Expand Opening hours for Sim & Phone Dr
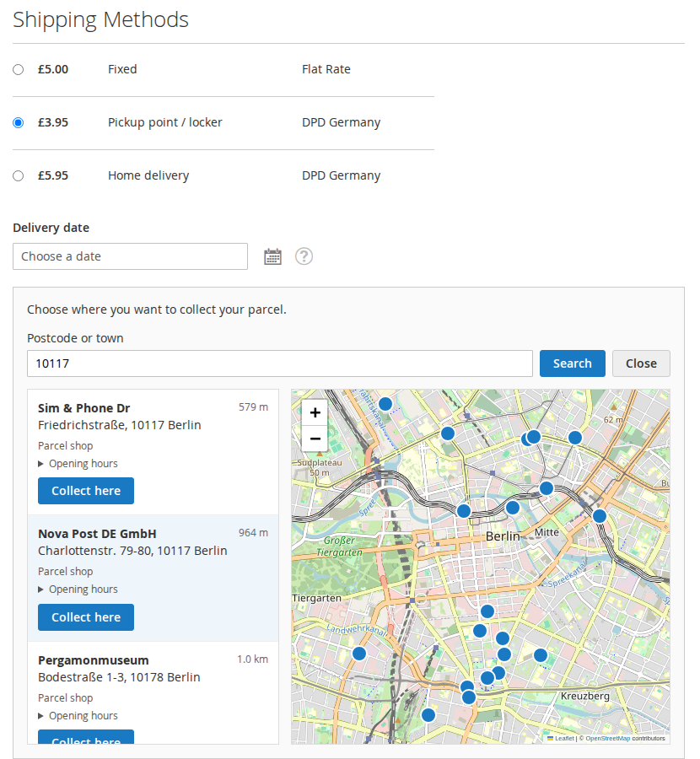Screen dimensions: 700x759 point(78,464)
